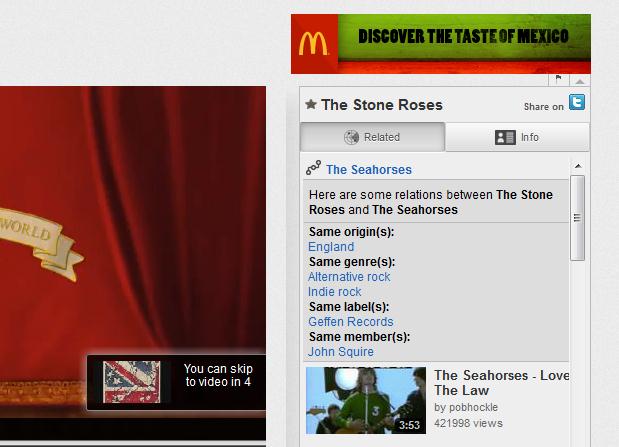Click the Union Jack skip-ad thumbnail
Screen dimensions: 619x447
[131, 382]
